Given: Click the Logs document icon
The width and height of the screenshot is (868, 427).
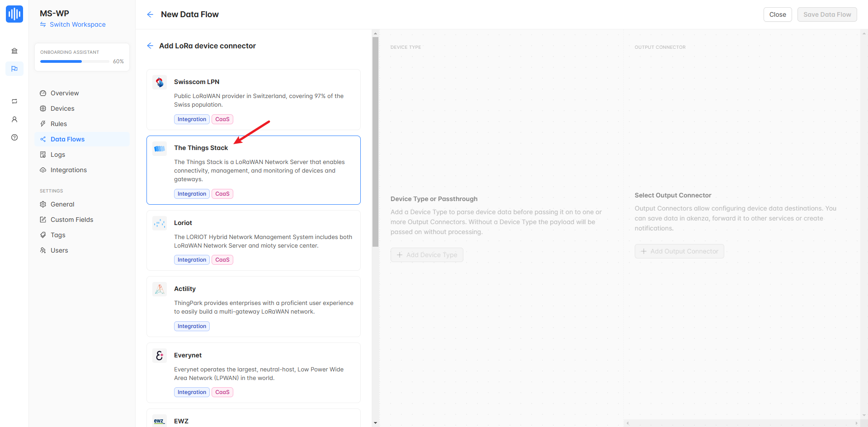Looking at the screenshot, I should pyautogui.click(x=43, y=155).
